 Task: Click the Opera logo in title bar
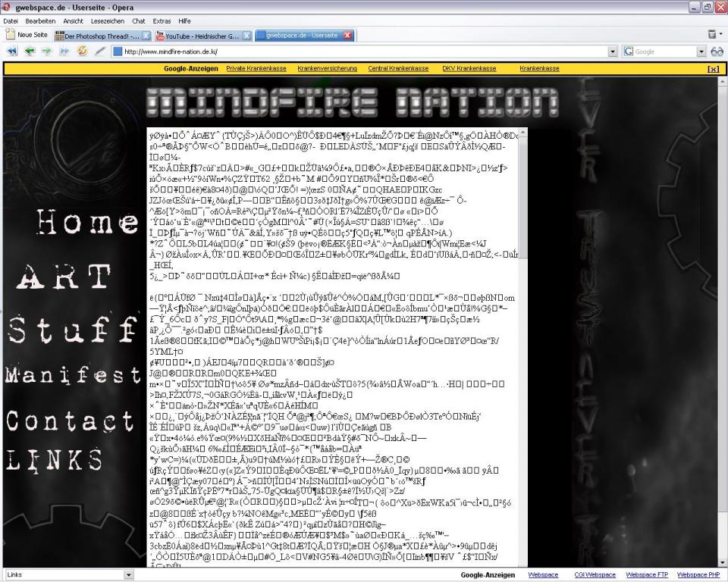click(x=7, y=7)
